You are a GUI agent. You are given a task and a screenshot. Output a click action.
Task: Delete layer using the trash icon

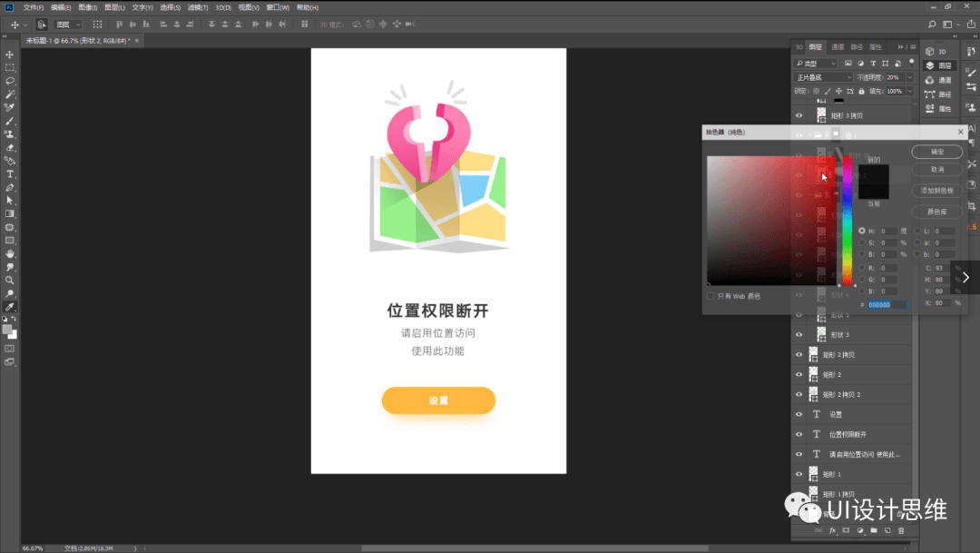(x=901, y=530)
